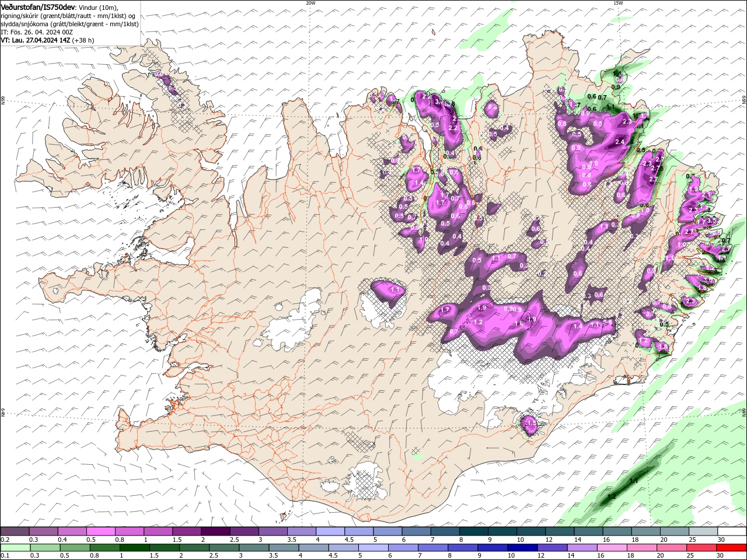Screen dimensions: 747x560
Task: Select the gray-teal swatch starting at 3 in rain legend
Action: [x=254, y=548]
